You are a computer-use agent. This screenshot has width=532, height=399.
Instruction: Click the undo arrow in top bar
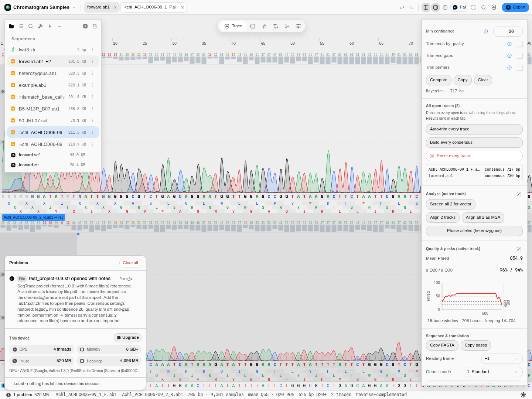click(402, 7)
